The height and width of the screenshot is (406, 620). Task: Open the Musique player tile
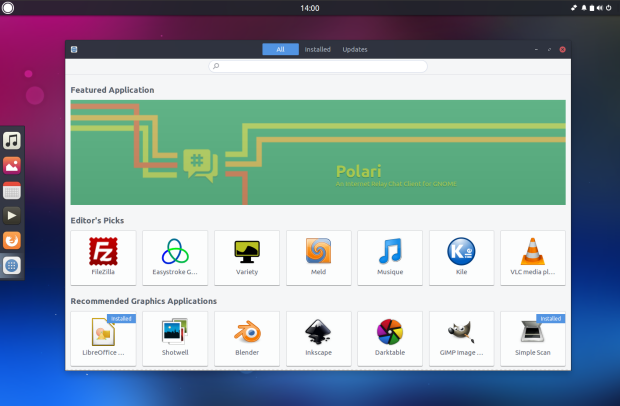[x=390, y=258]
